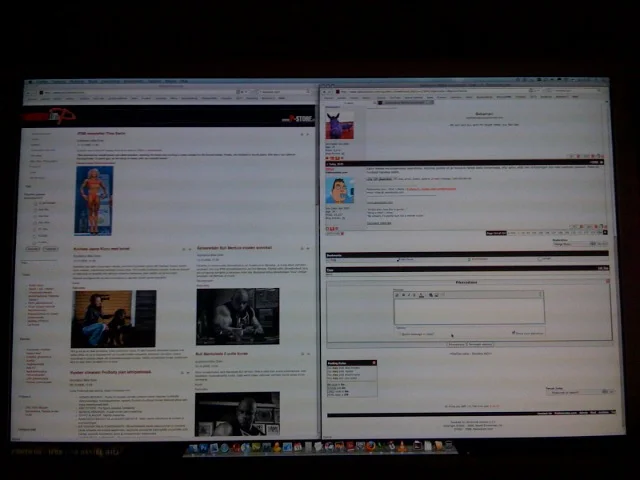Click the Apple menu in the macOS menu bar
This screenshot has height=480, width=640.
[x=30, y=81]
